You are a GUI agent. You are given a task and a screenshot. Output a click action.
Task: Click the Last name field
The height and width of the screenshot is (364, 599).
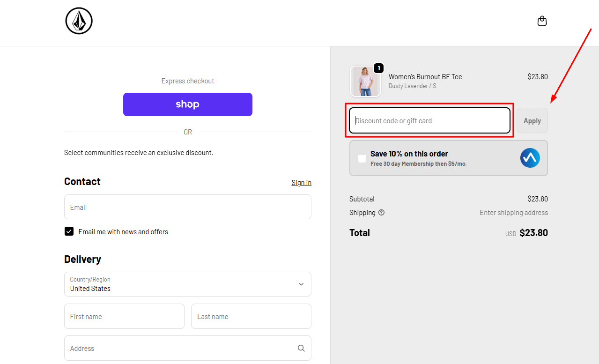coord(251,316)
